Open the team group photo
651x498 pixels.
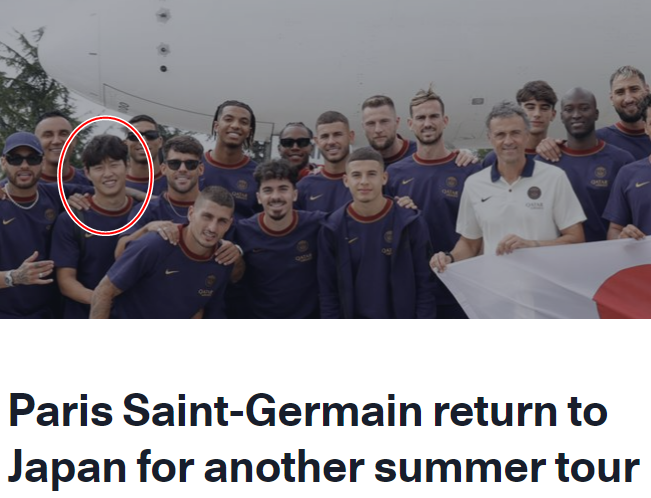coord(326,159)
